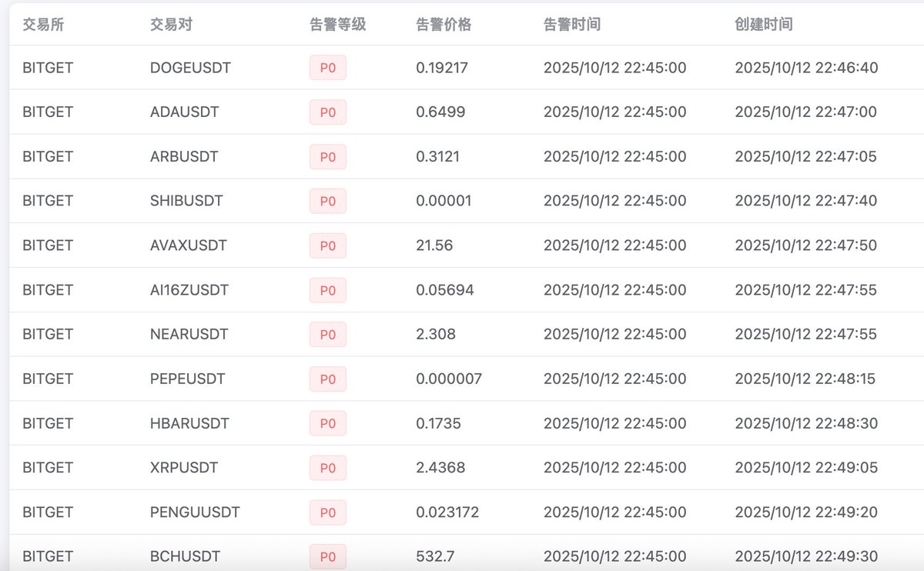Click the P0 tag in PENGUUSDT row
924x571 pixels.
[328, 513]
